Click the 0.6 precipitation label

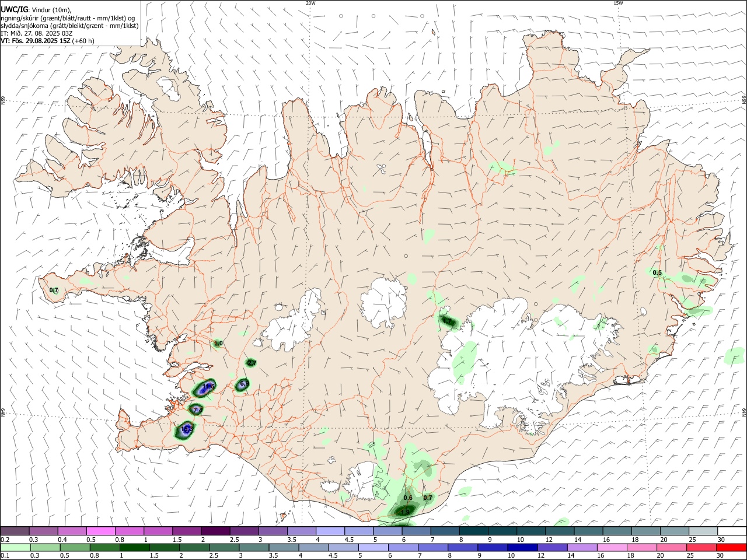408,498
